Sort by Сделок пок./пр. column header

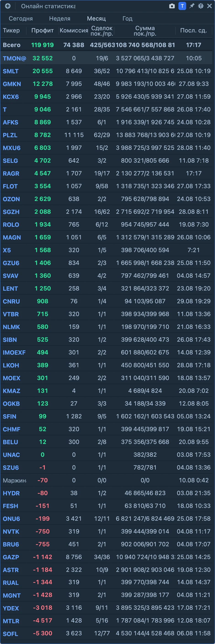102,31
